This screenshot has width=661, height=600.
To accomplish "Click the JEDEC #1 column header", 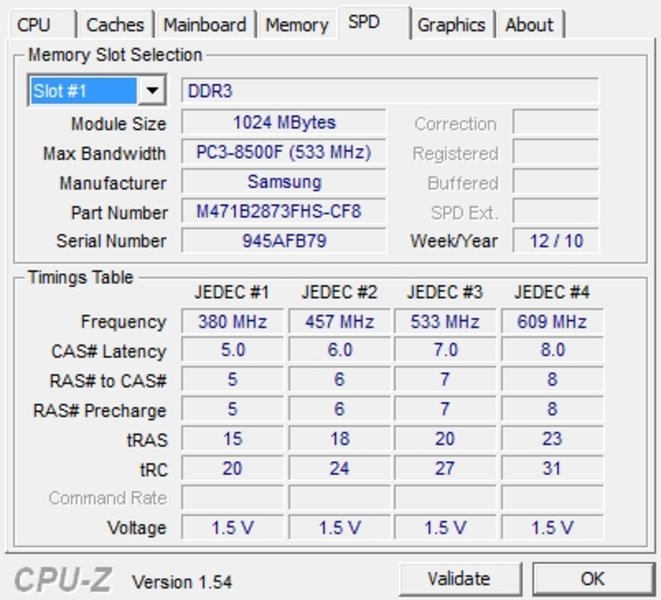I will (232, 292).
